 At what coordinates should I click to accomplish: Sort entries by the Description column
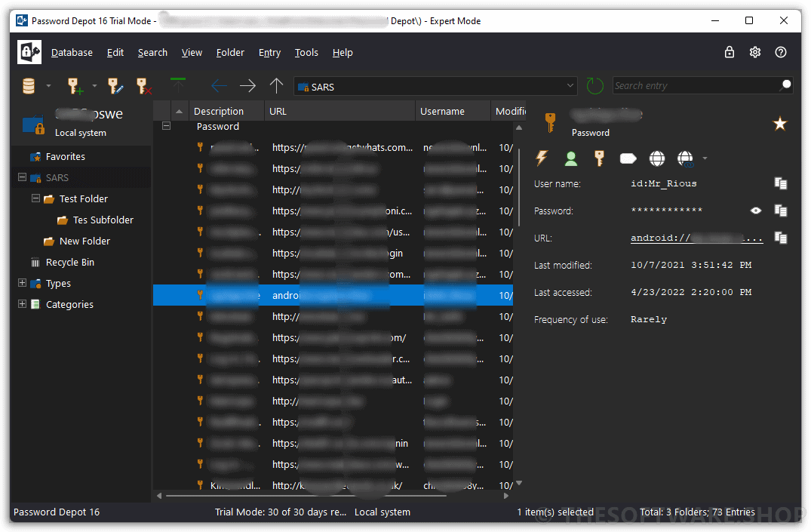227,111
